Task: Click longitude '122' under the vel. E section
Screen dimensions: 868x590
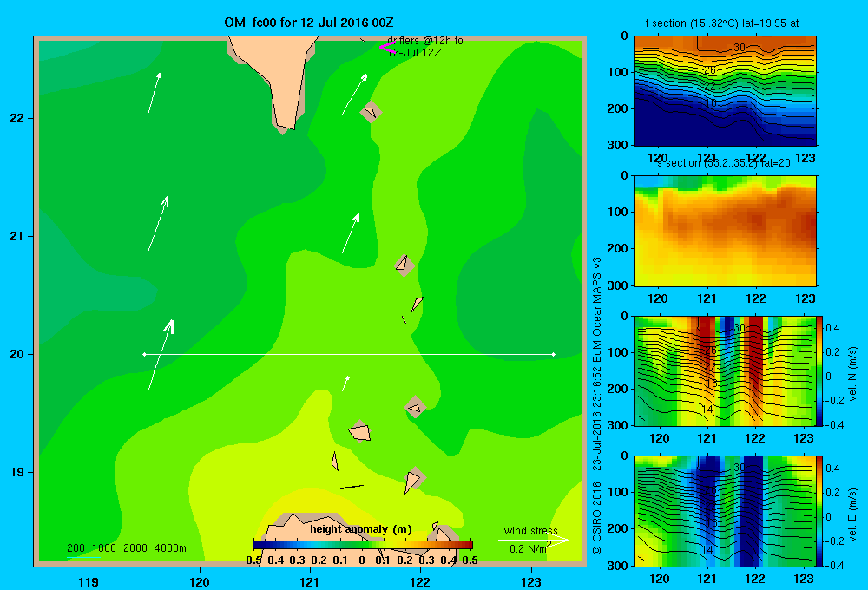Action: click(755, 579)
